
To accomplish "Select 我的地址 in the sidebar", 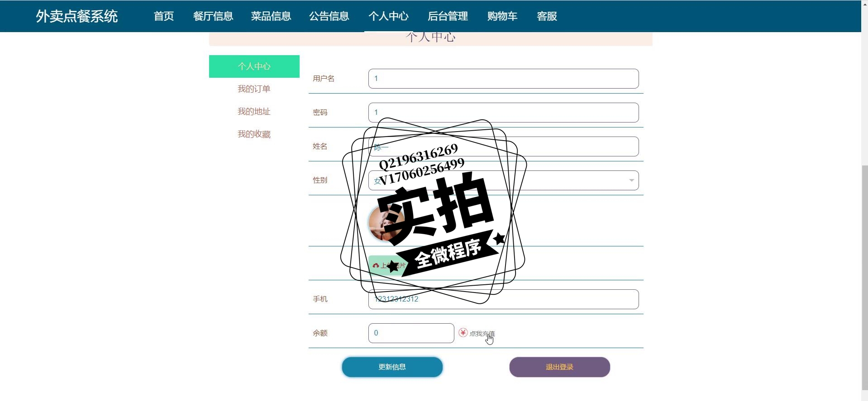I will pos(254,112).
